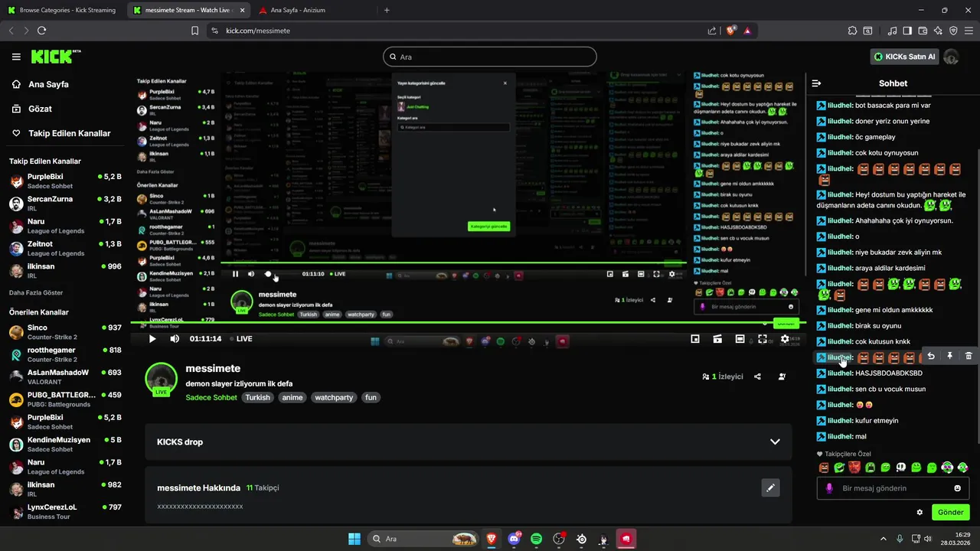
Task: Open chat settings gear below message box
Action: (920, 512)
